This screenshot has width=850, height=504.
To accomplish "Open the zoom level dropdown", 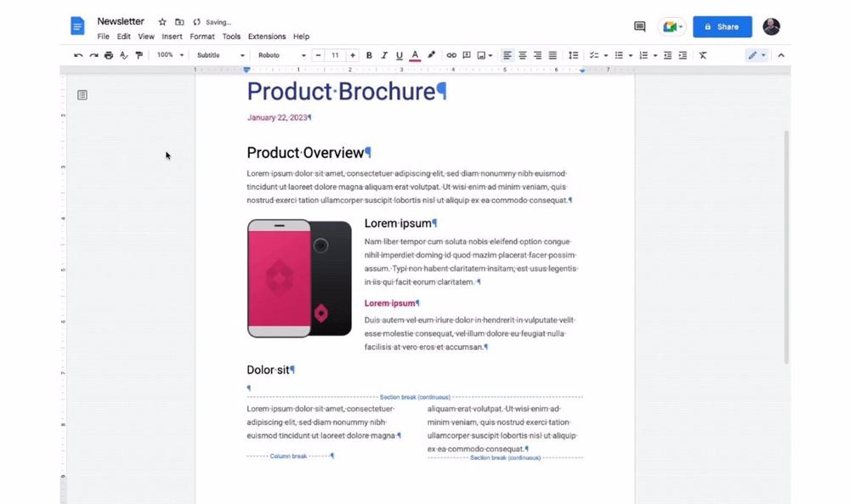I will coord(168,54).
